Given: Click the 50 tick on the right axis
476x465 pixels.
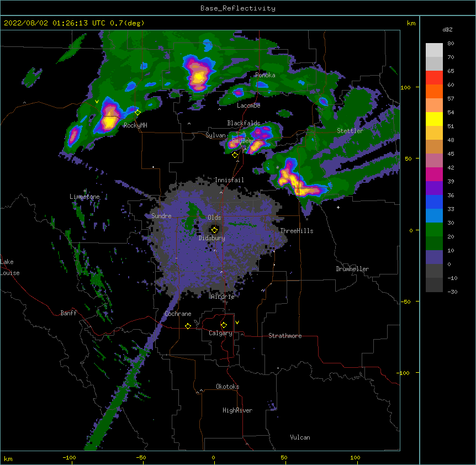Looking at the screenshot, I should (408, 158).
